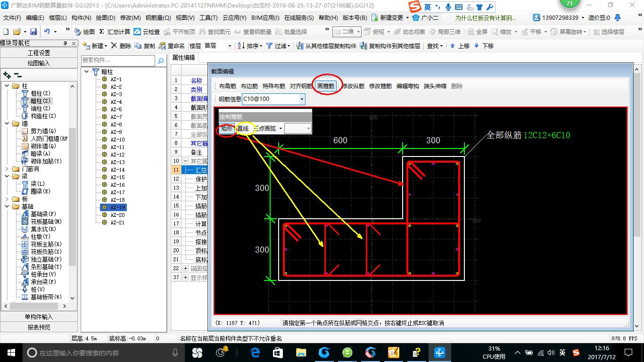Open the 排序 sort dropdown
The width and height of the screenshot is (644, 362).
pyautogui.click(x=249, y=46)
